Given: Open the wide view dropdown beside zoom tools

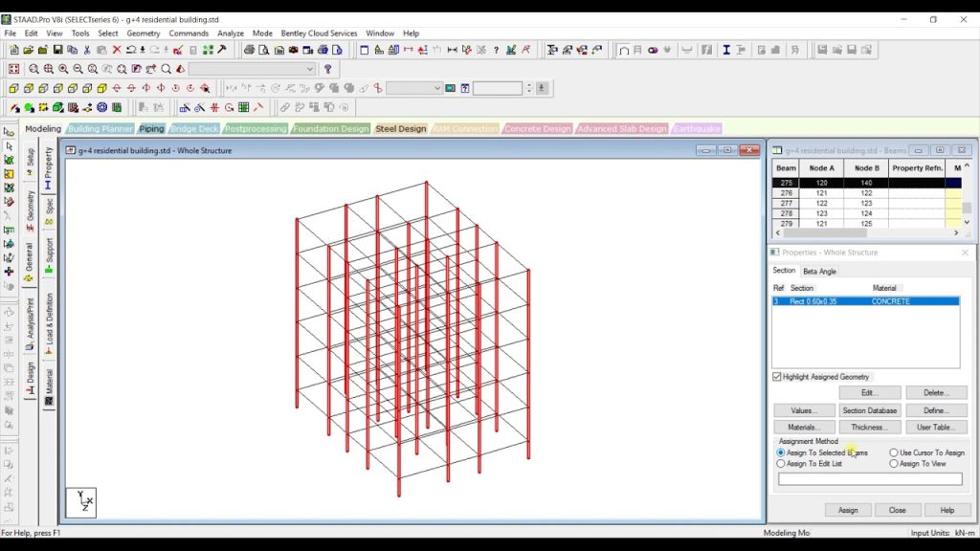Looking at the screenshot, I should (309, 69).
